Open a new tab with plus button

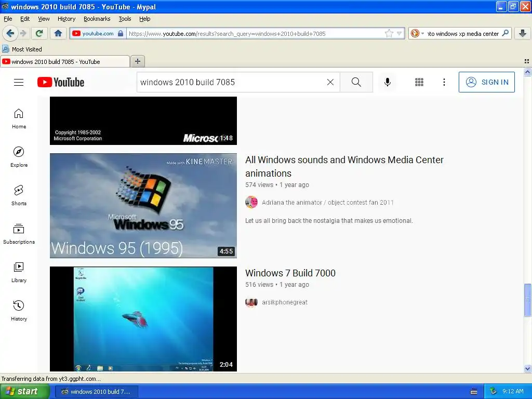[x=137, y=61]
